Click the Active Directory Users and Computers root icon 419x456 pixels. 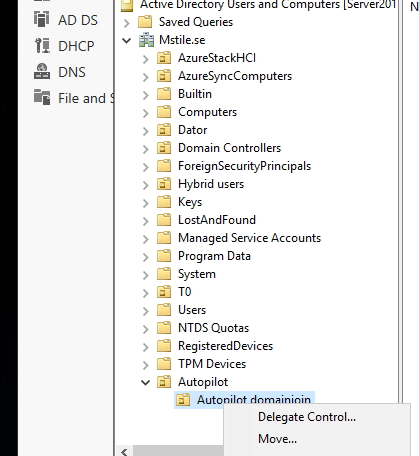coord(127,5)
